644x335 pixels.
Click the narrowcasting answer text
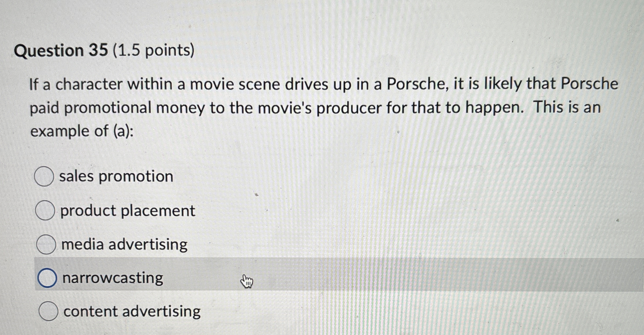click(112, 277)
